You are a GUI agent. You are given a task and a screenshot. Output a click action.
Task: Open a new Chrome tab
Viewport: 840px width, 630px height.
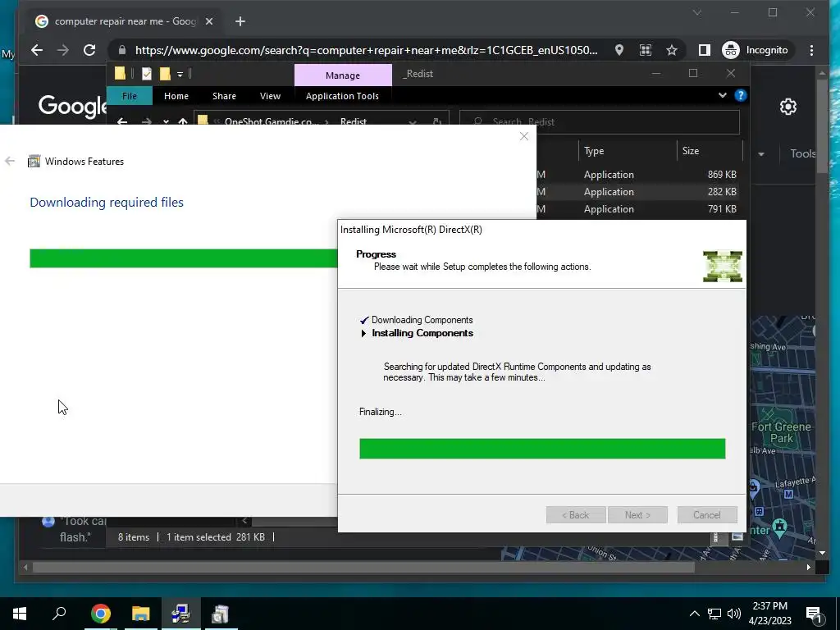(240, 21)
